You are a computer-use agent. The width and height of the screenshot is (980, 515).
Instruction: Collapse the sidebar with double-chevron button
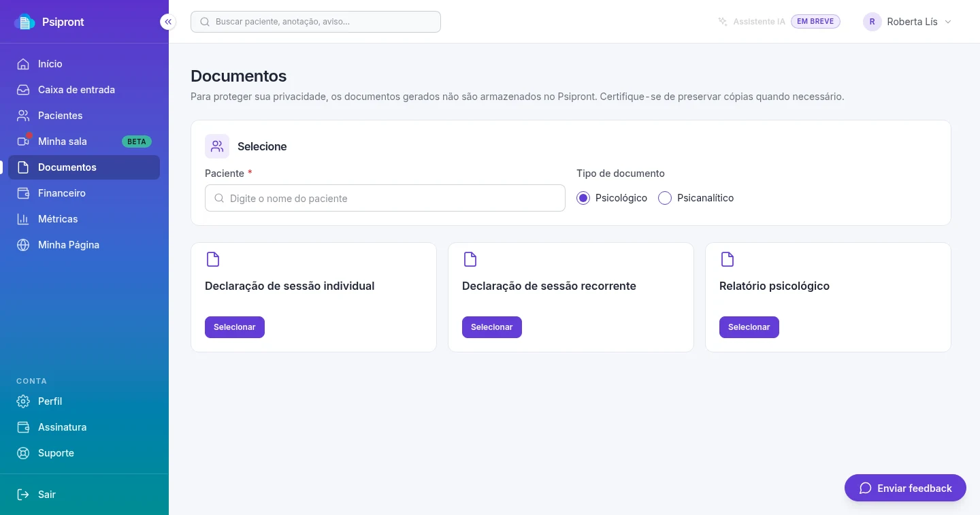point(168,22)
